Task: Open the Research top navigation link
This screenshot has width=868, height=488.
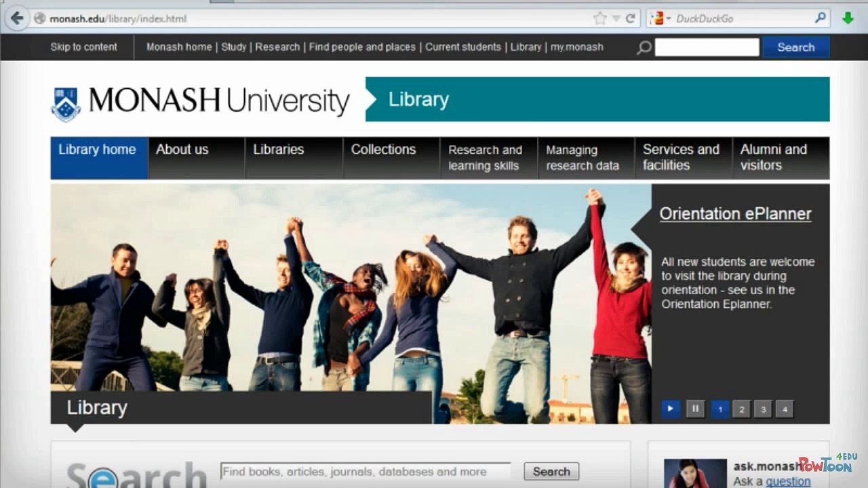Action: tap(277, 47)
